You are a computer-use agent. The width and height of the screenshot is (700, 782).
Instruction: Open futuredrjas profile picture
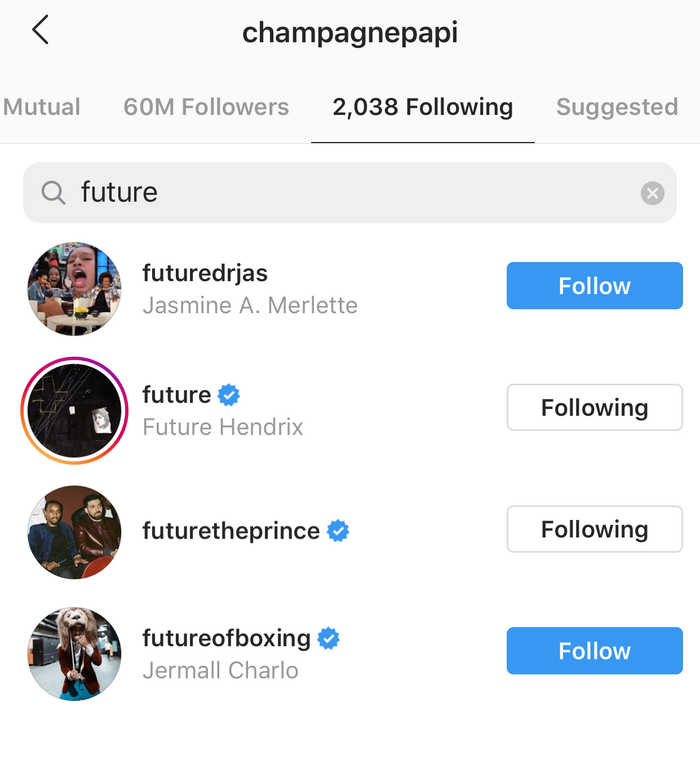(74, 289)
